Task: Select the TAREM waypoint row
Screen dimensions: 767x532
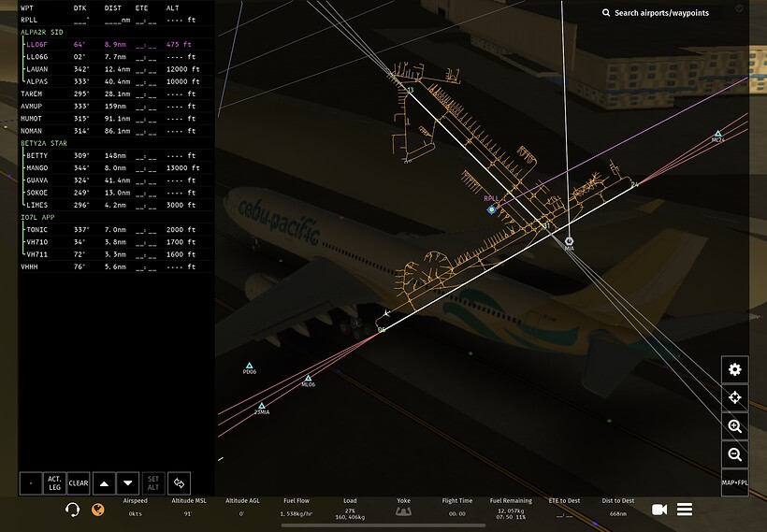Action: pos(116,93)
